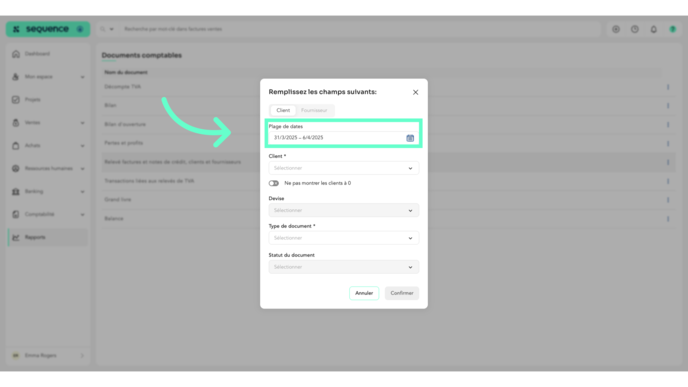Click the Comptabilité sidebar icon
Image resolution: width=688 pixels, height=387 pixels.
tap(16, 215)
